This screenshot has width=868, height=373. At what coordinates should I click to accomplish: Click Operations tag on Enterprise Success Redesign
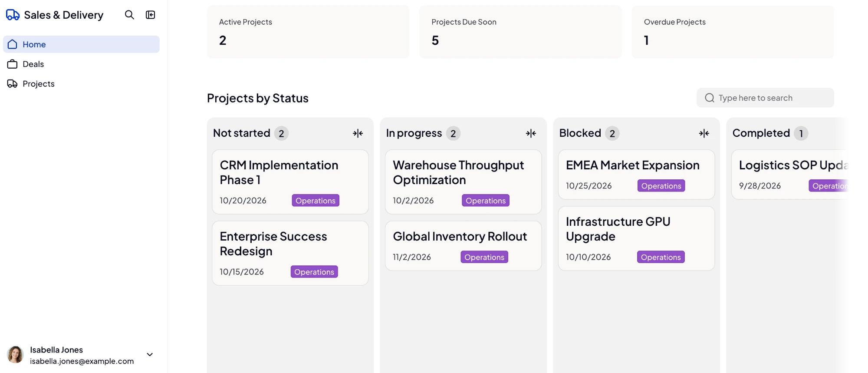[314, 272]
